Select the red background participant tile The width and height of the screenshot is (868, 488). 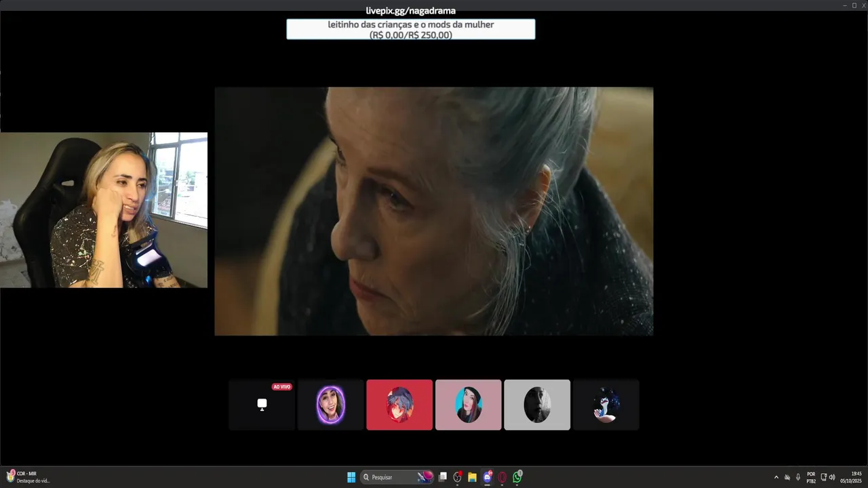(399, 405)
